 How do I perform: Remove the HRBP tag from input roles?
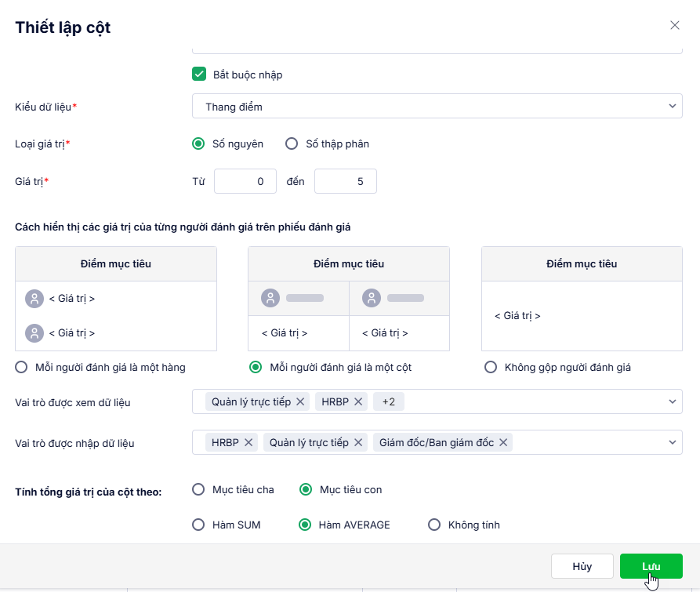click(x=248, y=442)
